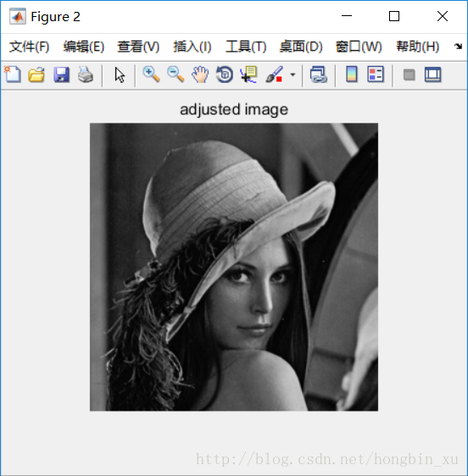468x476 pixels.
Task: Open the 工具(T) menu
Action: coord(246,47)
